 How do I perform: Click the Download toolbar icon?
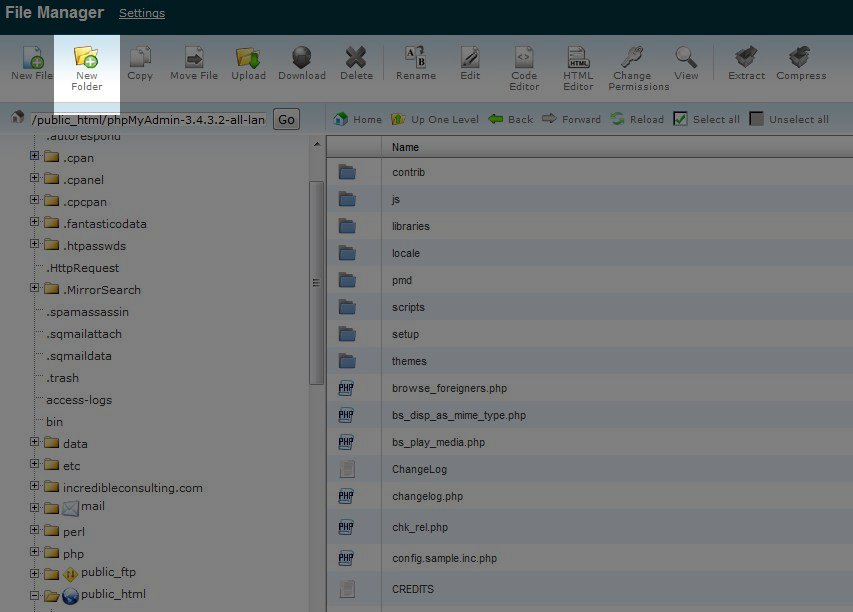click(302, 57)
